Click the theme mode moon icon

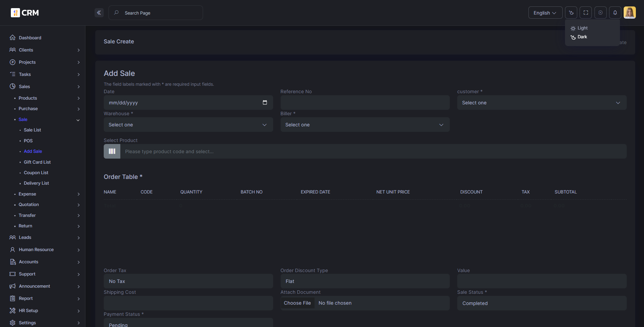(571, 13)
